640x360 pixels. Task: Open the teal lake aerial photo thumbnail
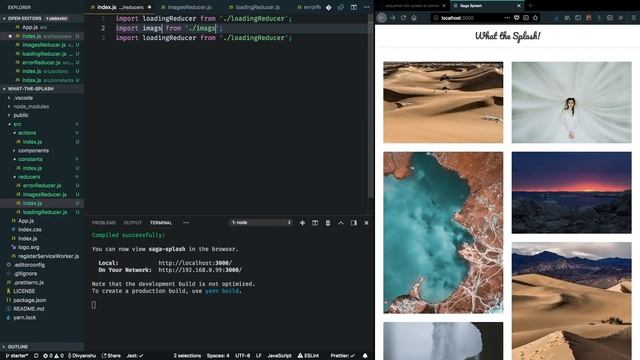coord(443,233)
